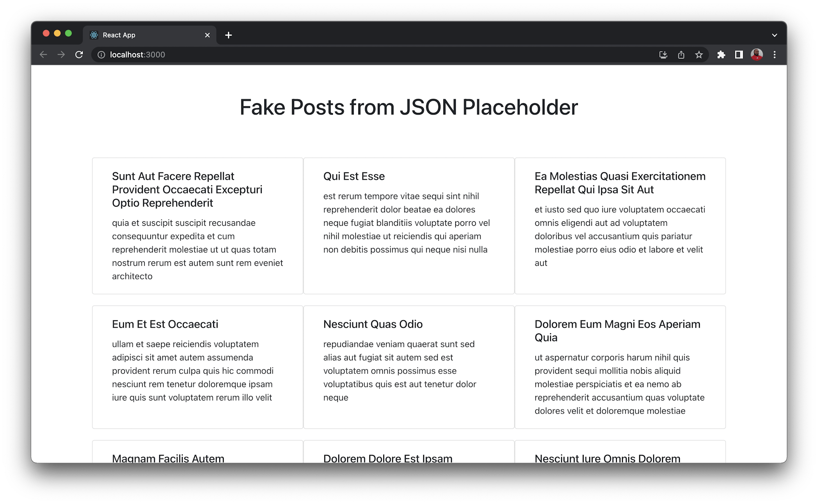Screen dimensions: 818x504
Task: Toggle the side panel open
Action: tap(739, 54)
